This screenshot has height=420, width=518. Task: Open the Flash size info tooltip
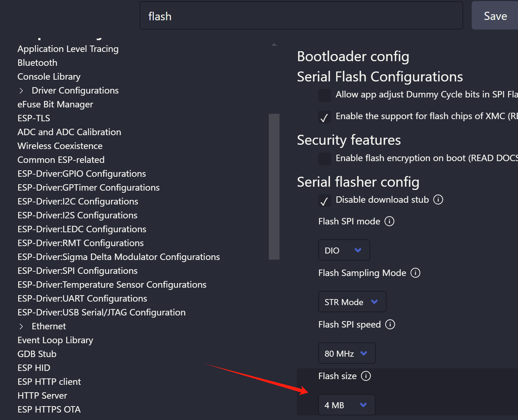[366, 376]
